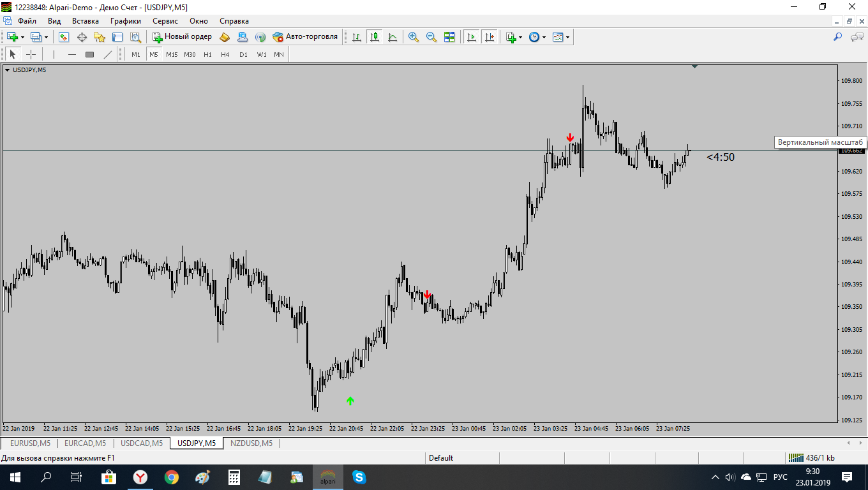Toggle chart shift
The width and height of the screenshot is (868, 490).
(x=490, y=37)
